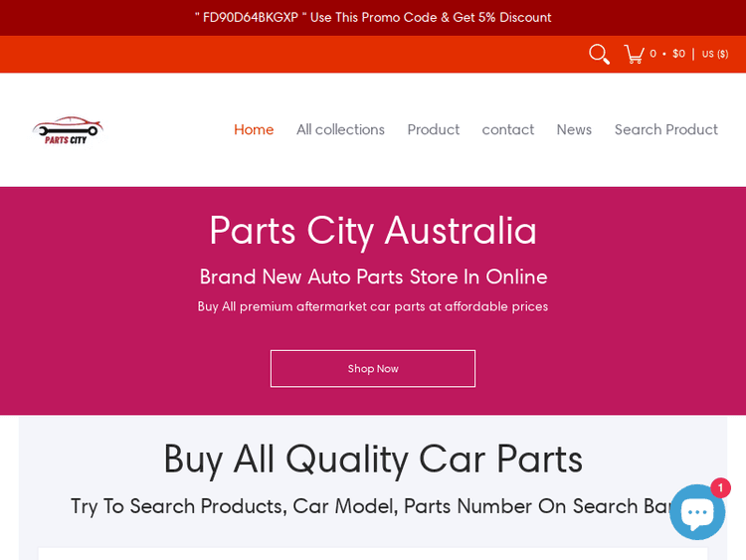Click the cart item count 0
The image size is (746, 560).
click(653, 54)
